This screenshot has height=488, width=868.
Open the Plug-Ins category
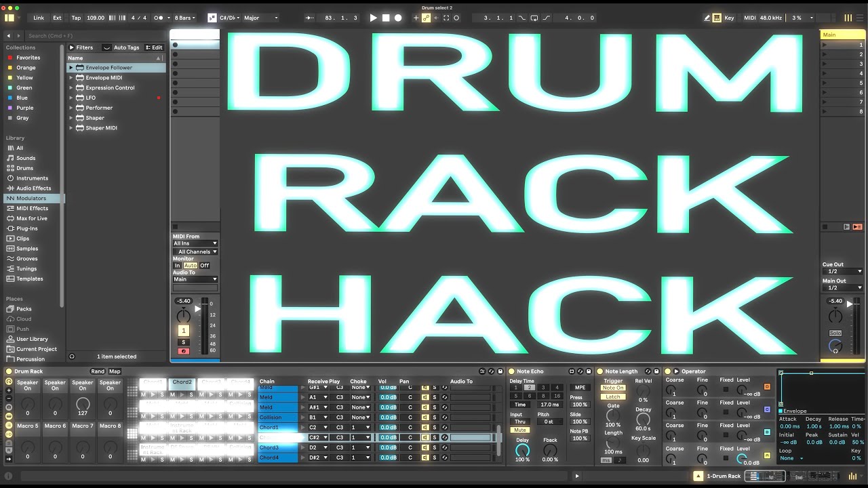tap(27, 228)
